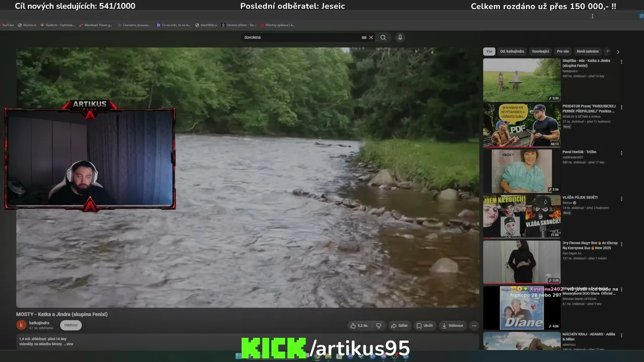
Task: Click the search magnifier icon
Action: [383, 37]
